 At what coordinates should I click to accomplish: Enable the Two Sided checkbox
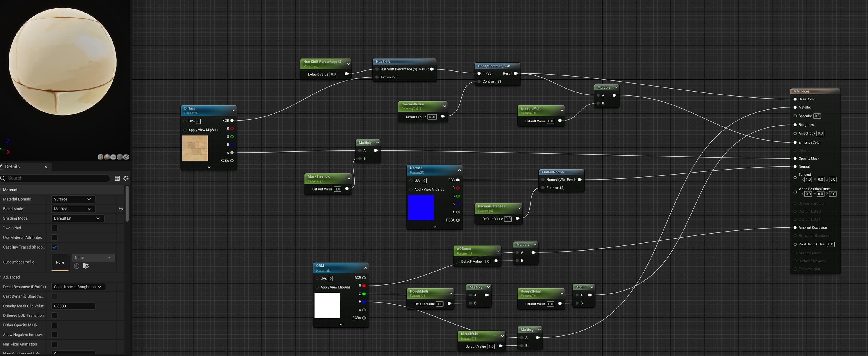point(54,228)
